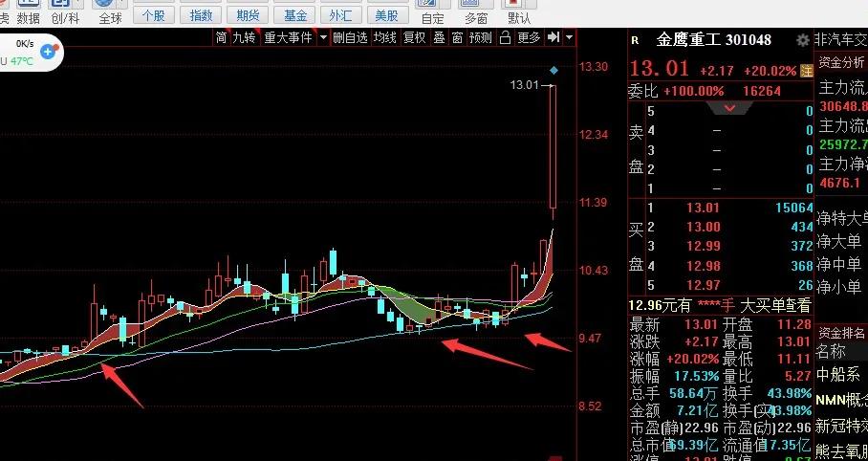Click 13.30 price axis label
868x461 pixels.
point(593,67)
